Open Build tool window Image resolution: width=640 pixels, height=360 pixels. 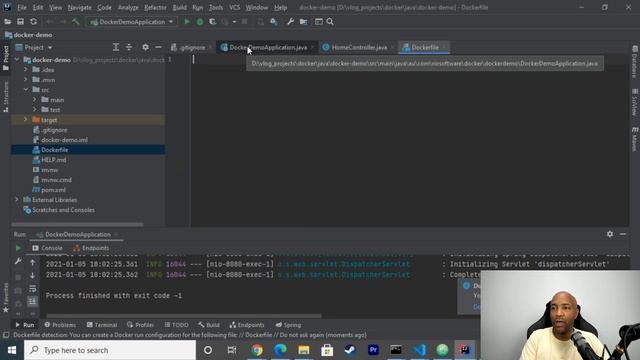click(x=209, y=325)
